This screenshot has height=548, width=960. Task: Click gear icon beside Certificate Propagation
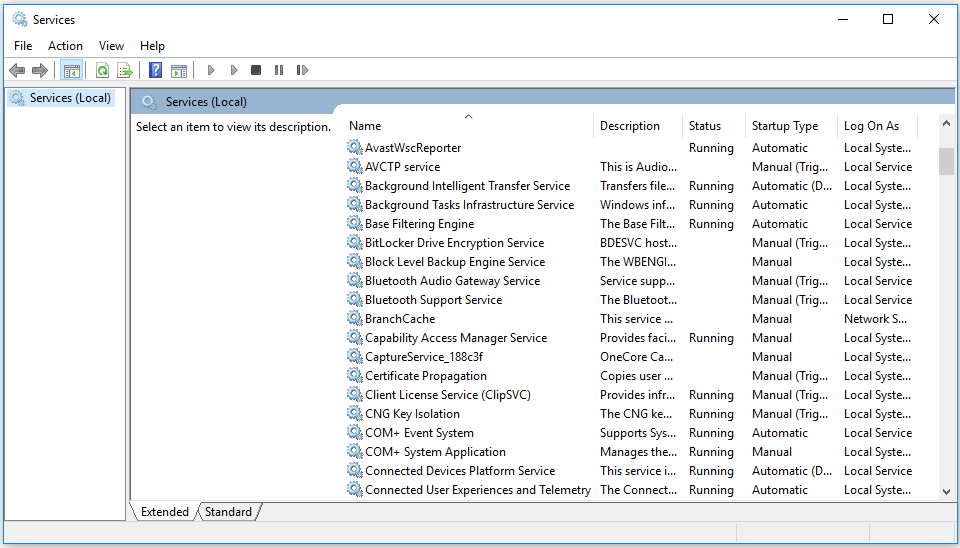tap(354, 375)
